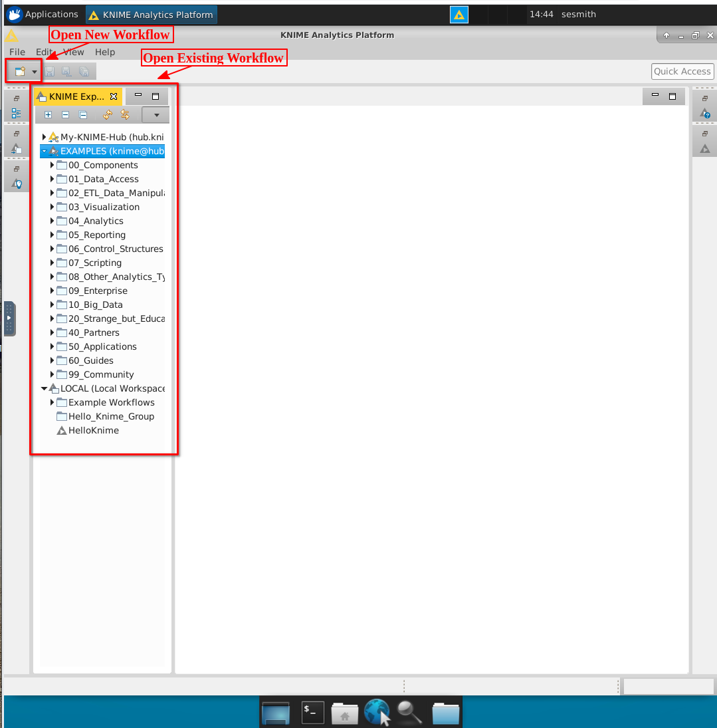Viewport: 717px width, 728px height.
Task: Select the 40_Partners folder
Action: (88, 332)
